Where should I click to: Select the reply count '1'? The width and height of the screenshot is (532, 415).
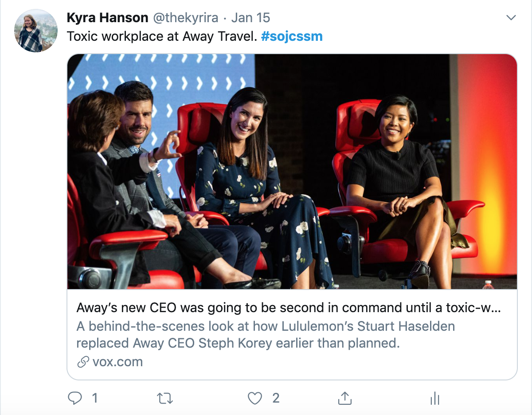(94, 398)
